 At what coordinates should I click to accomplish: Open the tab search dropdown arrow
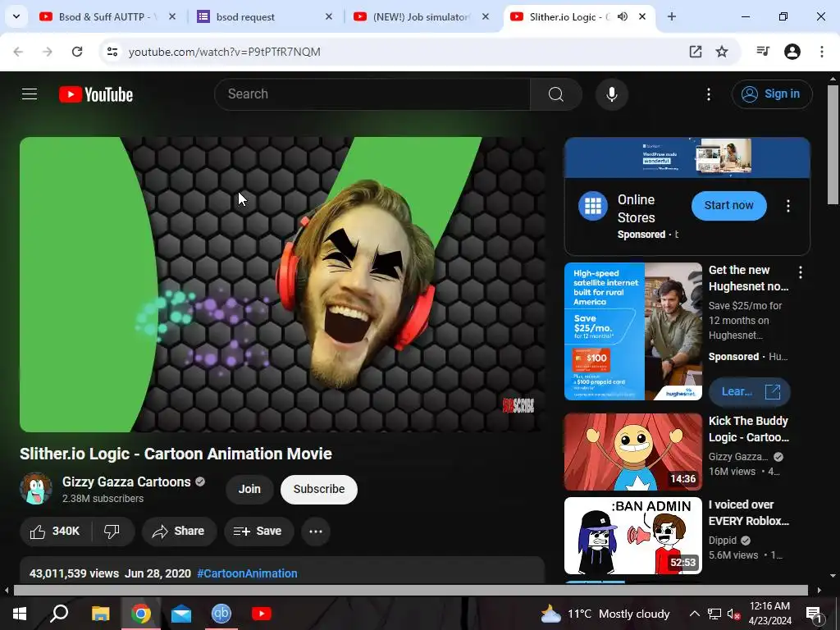16,16
